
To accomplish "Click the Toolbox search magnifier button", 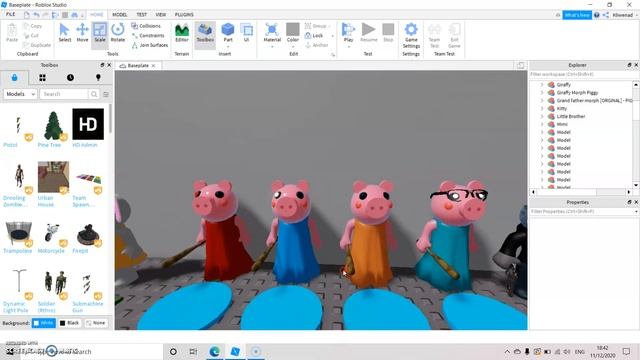I will 94,94.
